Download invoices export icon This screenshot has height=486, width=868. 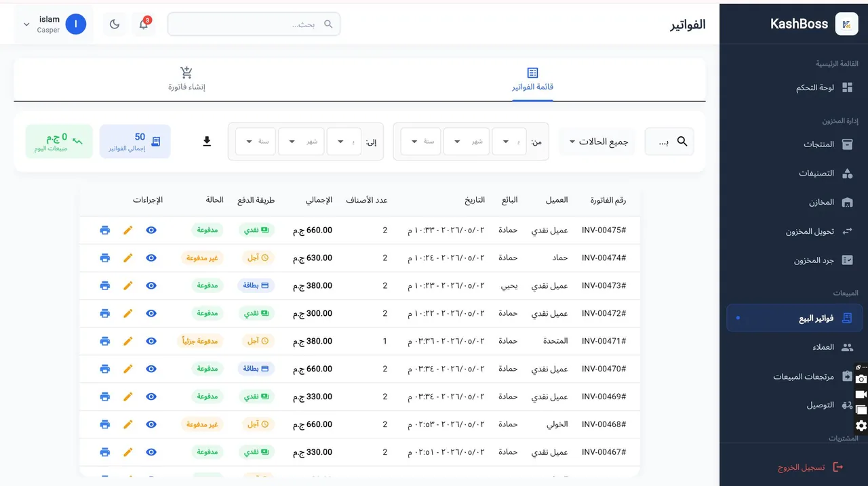point(207,141)
